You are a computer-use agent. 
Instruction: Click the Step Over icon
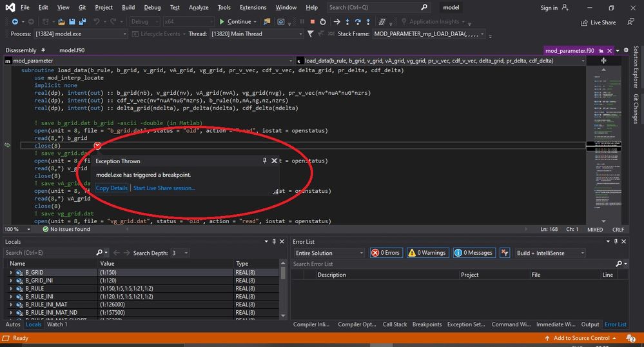358,22
